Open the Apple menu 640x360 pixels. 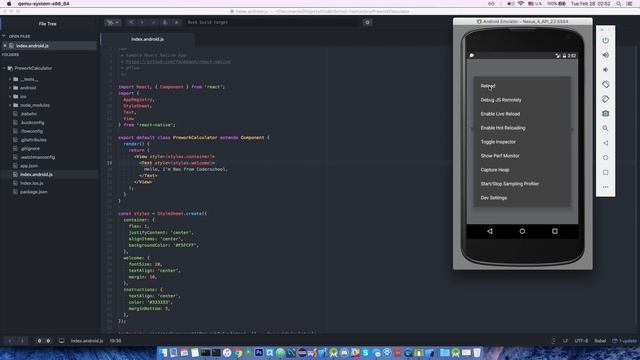9,4
